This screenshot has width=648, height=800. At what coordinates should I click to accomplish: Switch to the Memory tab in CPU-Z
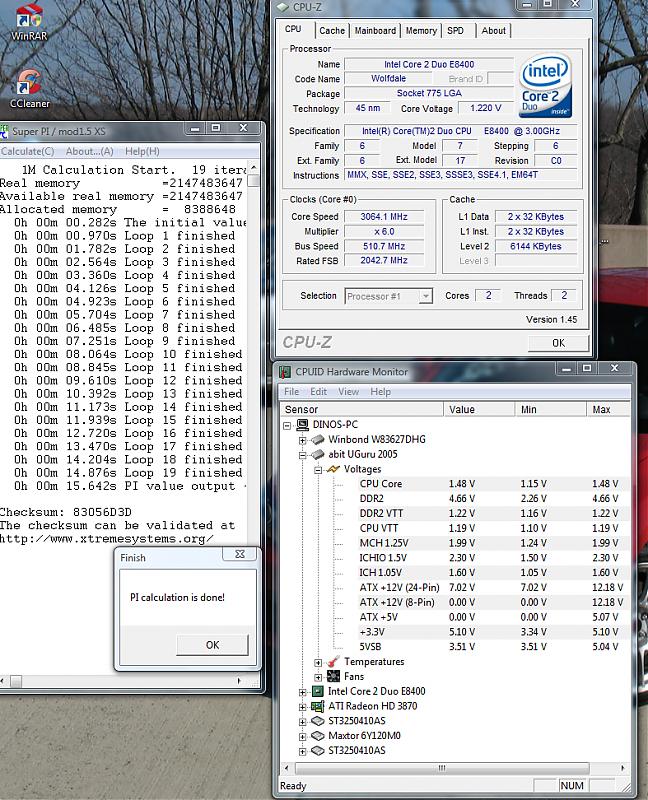pyautogui.click(x=421, y=31)
